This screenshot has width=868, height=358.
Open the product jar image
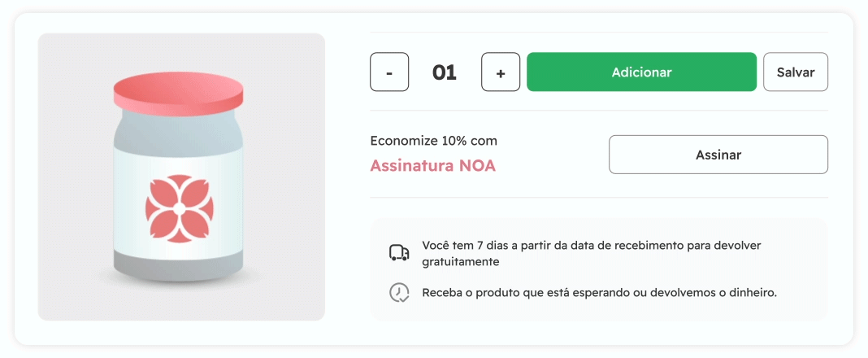(x=181, y=177)
